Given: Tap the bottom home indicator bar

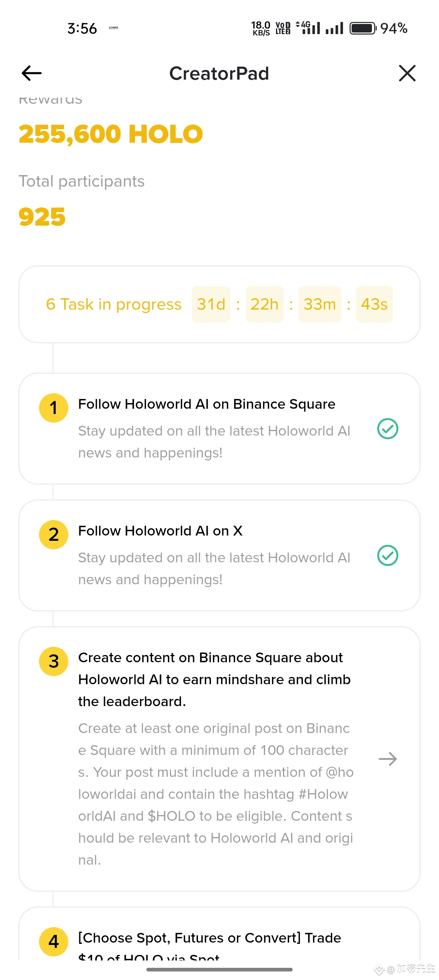Looking at the screenshot, I should 219,969.
